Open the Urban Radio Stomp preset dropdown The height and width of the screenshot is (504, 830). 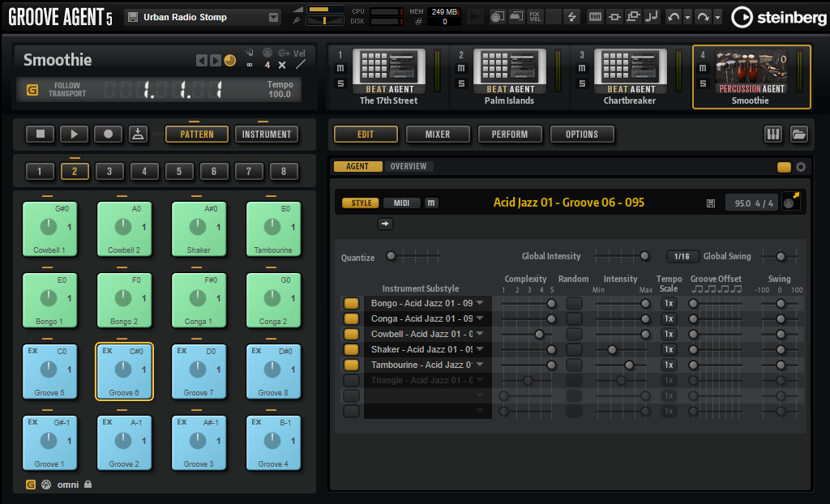click(272, 16)
